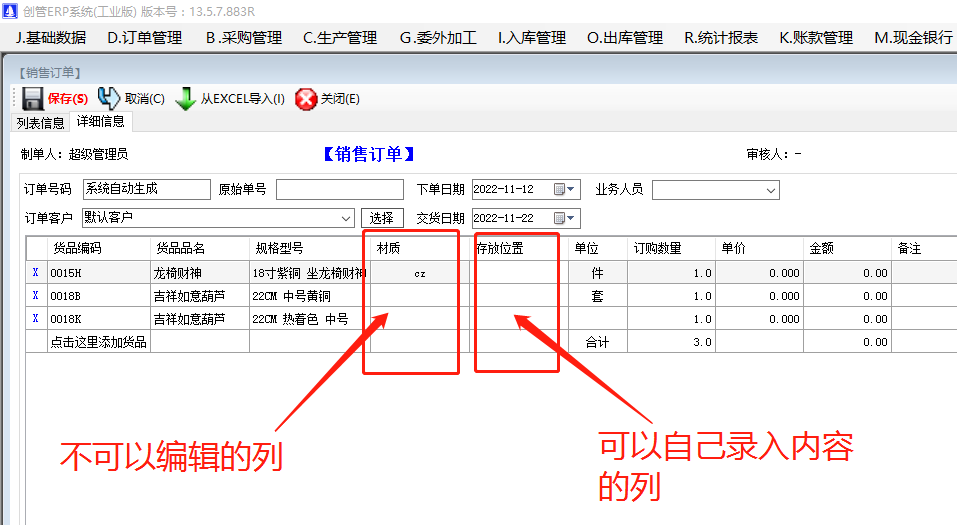Delete row 0015H with its X mark

coord(35,273)
